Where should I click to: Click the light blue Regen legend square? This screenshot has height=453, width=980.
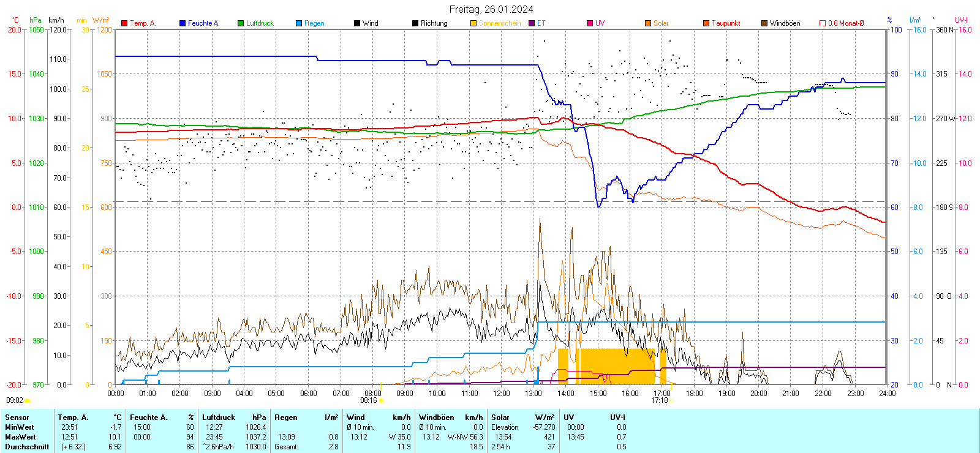tap(299, 23)
